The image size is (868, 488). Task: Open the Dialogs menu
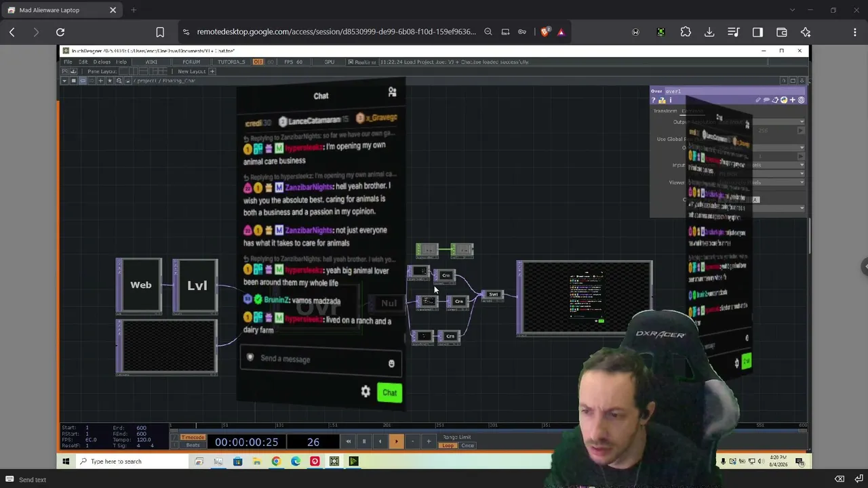[x=102, y=62]
